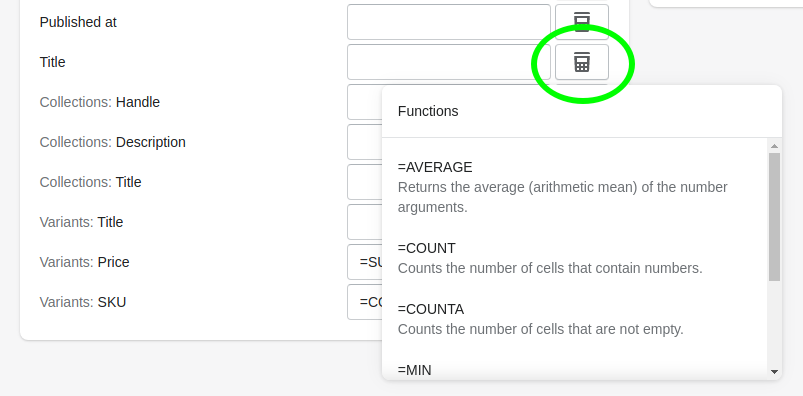Click the Collections: Description input field

(x=365, y=142)
